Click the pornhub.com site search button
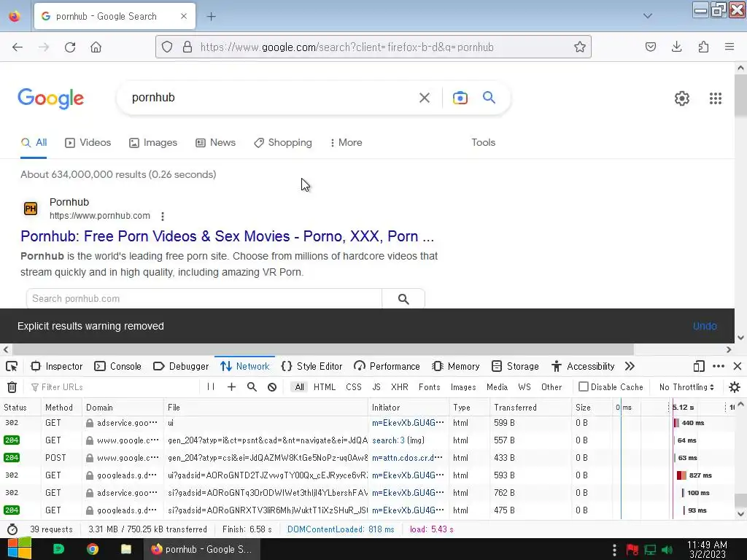The image size is (747, 560). pyautogui.click(x=403, y=298)
